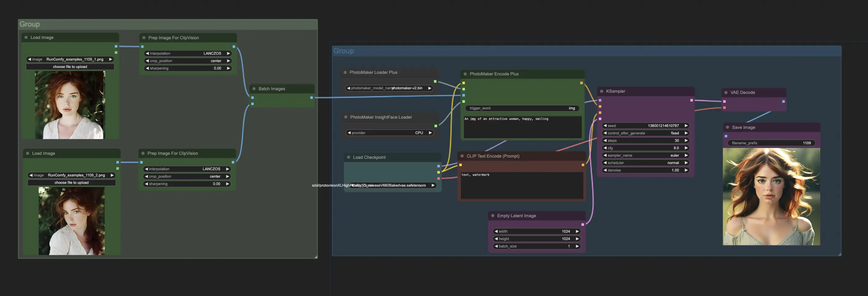The image size is (868, 296).
Task: Change bottom Prep Image crop_position center
Action: tap(187, 176)
